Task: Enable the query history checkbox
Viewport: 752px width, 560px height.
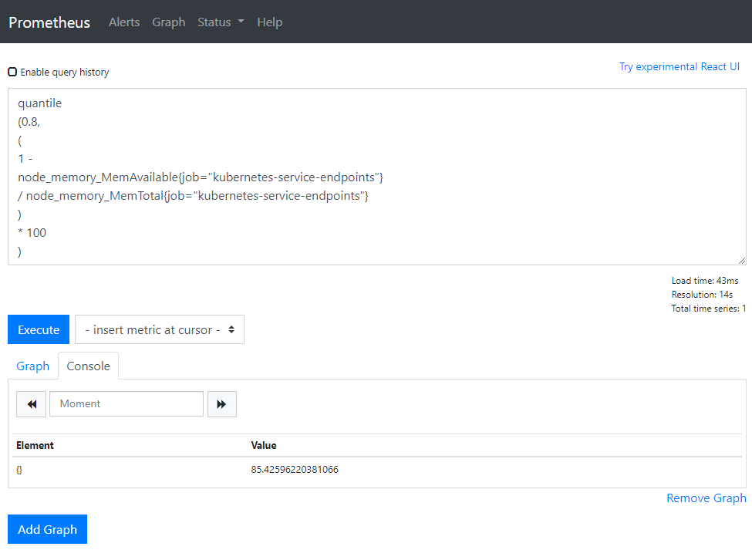Action: point(12,72)
